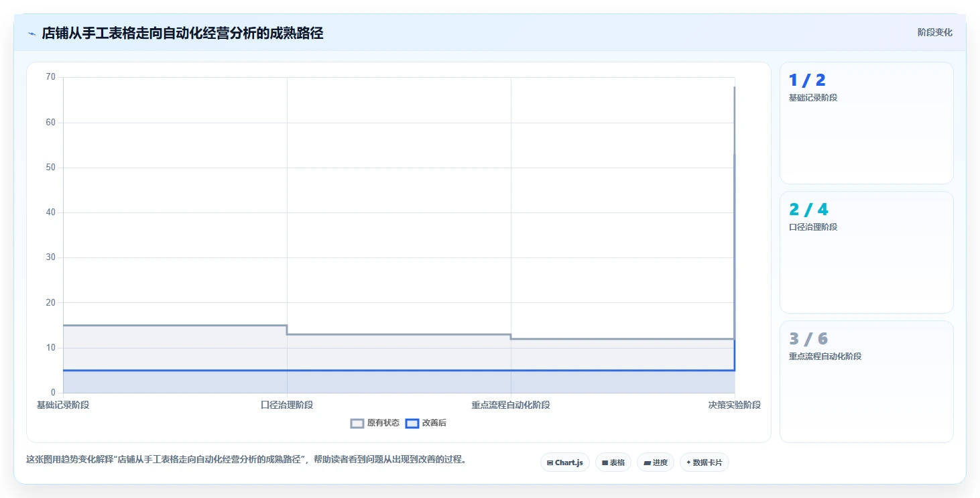
Task: Click the 基础记录阶段 x-axis label
Action: 63,405
